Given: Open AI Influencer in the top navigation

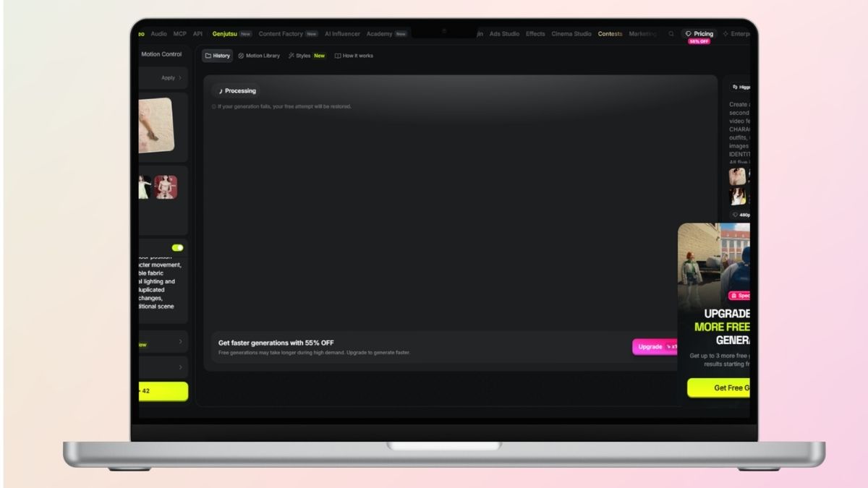Looking at the screenshot, I should point(342,34).
